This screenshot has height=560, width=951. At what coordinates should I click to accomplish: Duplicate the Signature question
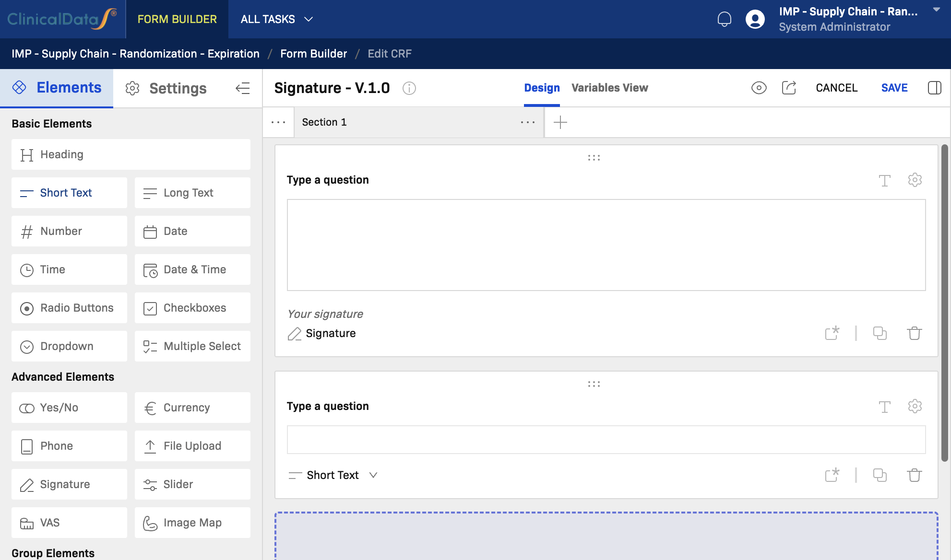tap(880, 333)
